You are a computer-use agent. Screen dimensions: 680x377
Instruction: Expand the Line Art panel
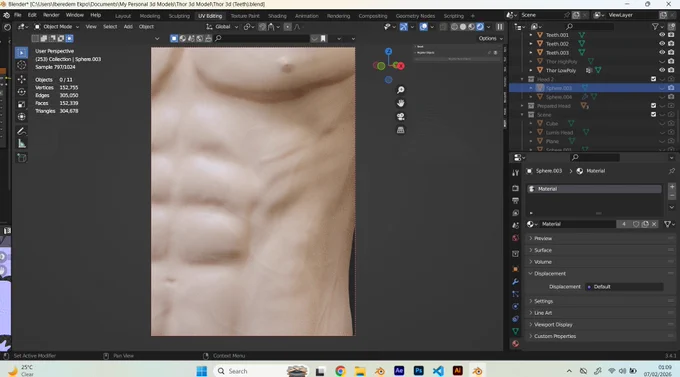pyautogui.click(x=543, y=313)
